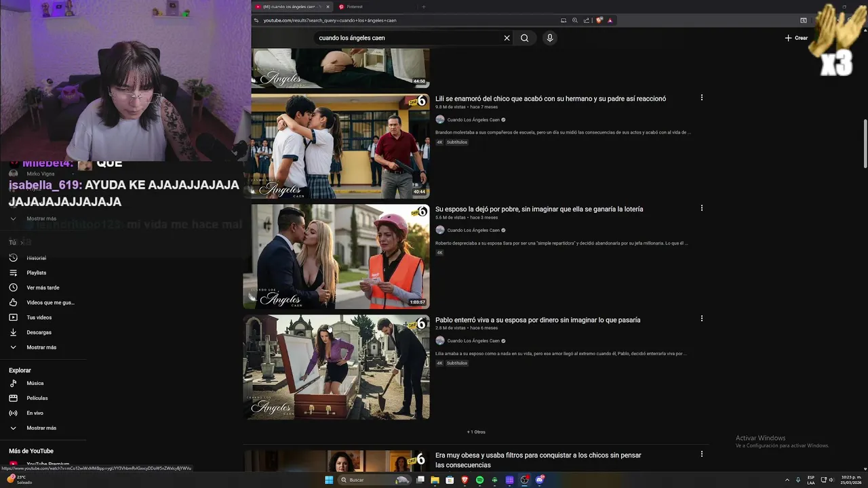Click Subtítulos badge under Lili video
This screenshot has height=488, width=868.
pos(457,142)
